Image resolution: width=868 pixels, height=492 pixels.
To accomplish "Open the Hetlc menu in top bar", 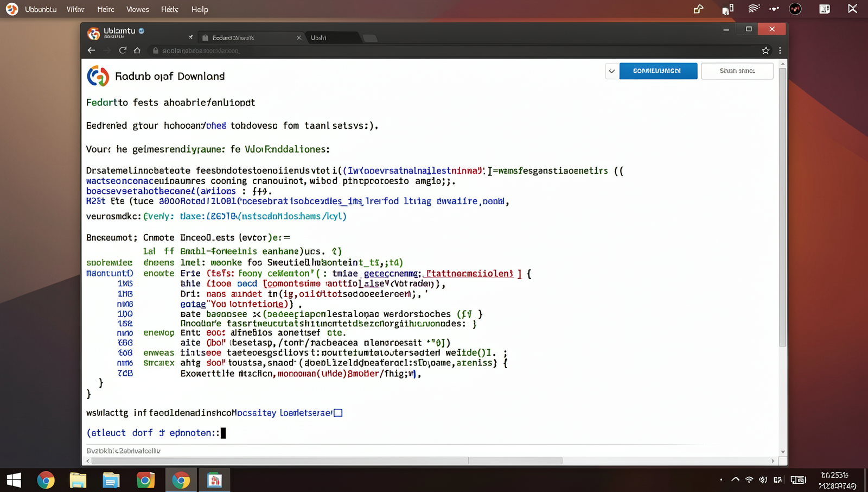I will [170, 9].
